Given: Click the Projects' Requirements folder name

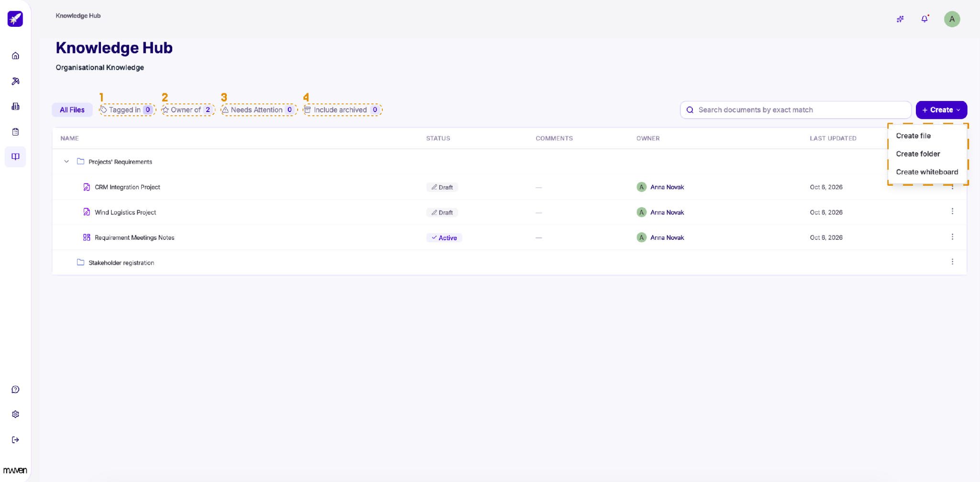Looking at the screenshot, I should pyautogui.click(x=120, y=162).
